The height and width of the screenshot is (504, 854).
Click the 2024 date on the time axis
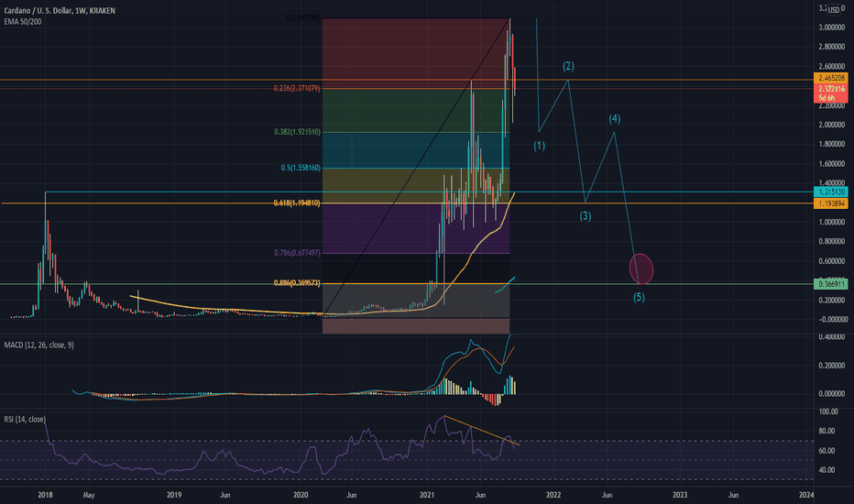806,495
